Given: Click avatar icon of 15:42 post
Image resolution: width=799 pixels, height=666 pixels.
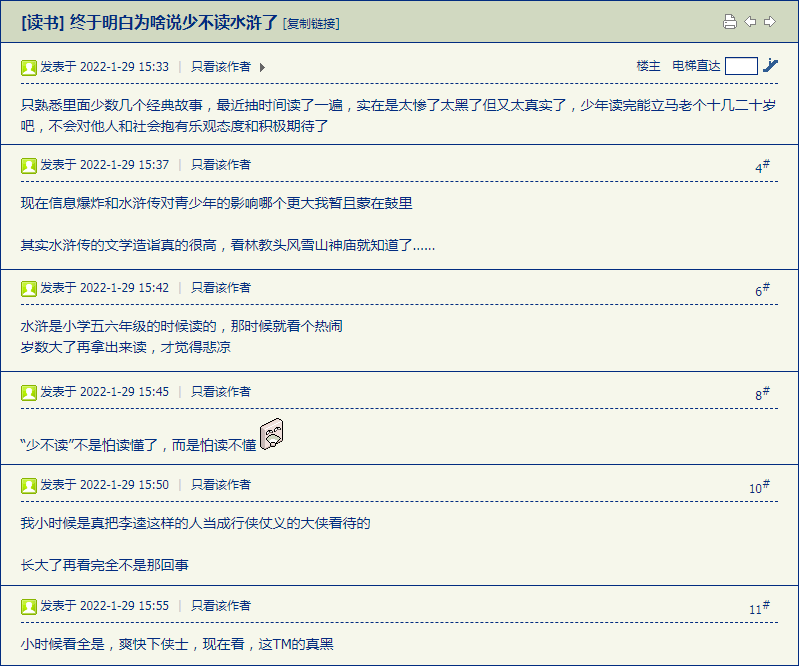Looking at the screenshot, I should click(29, 288).
